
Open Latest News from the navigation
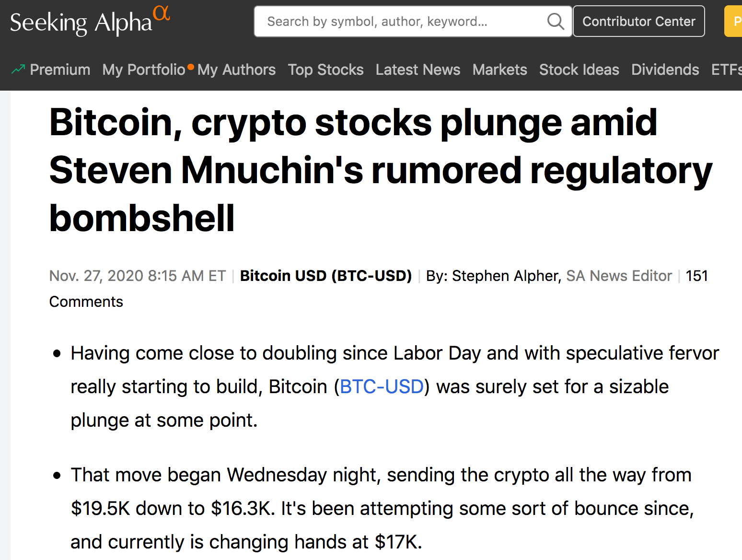click(417, 70)
